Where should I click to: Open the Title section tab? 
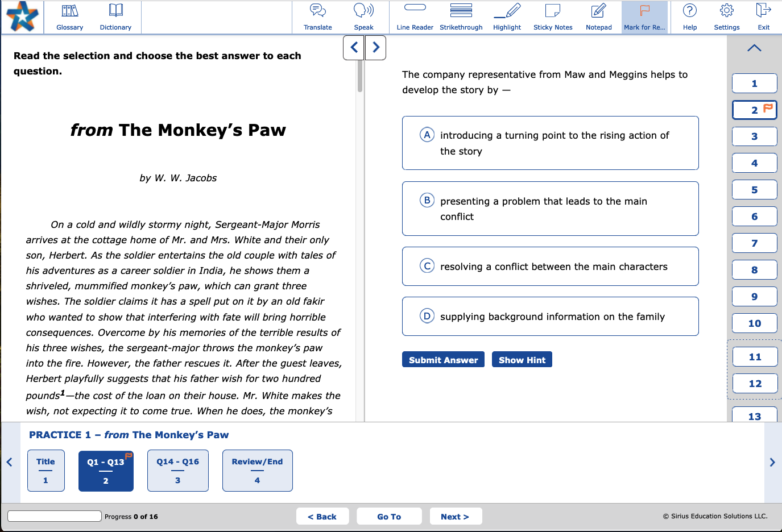click(46, 471)
